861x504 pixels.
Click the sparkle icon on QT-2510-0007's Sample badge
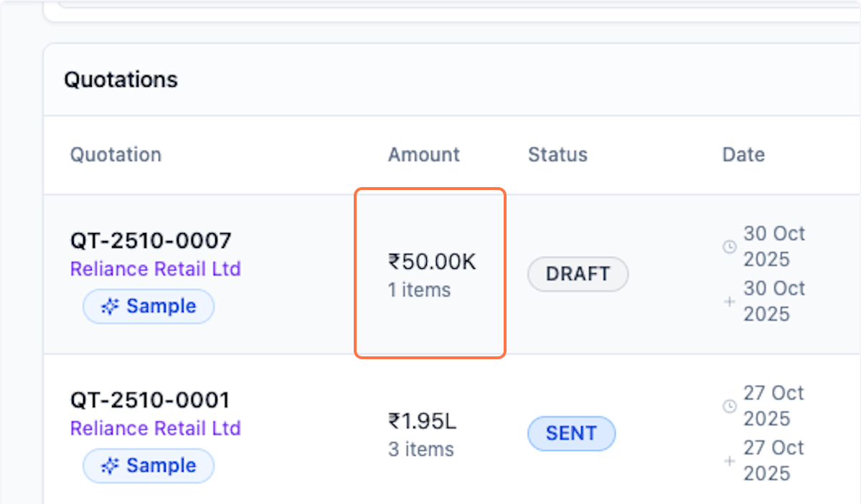pyautogui.click(x=109, y=307)
